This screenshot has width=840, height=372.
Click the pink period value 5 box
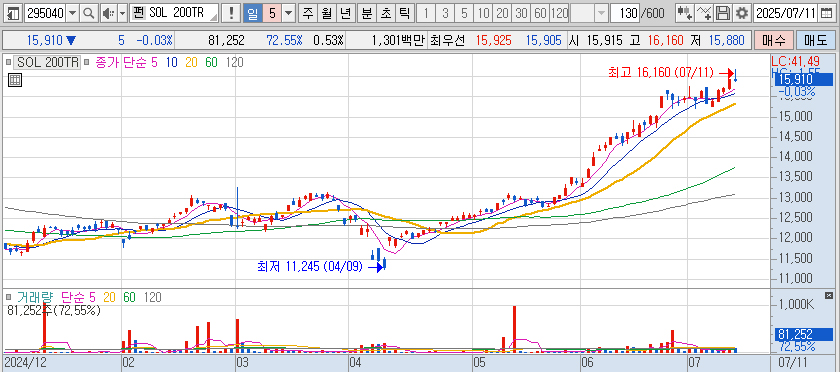click(272, 13)
